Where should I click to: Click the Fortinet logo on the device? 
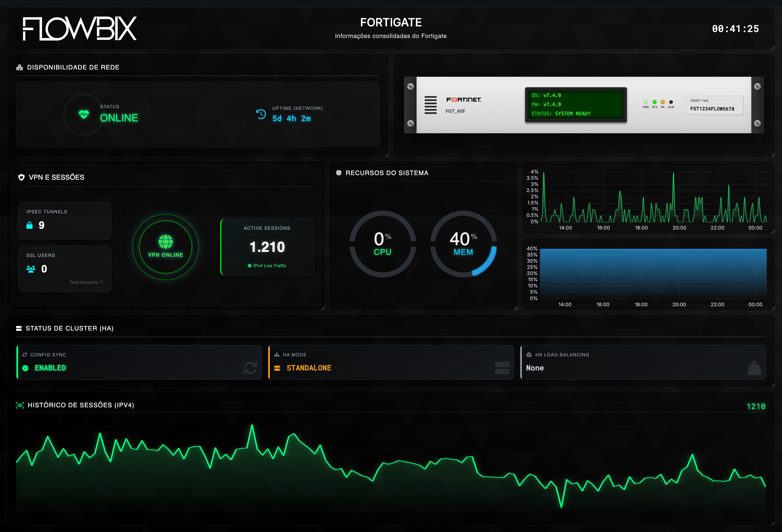pyautogui.click(x=464, y=100)
